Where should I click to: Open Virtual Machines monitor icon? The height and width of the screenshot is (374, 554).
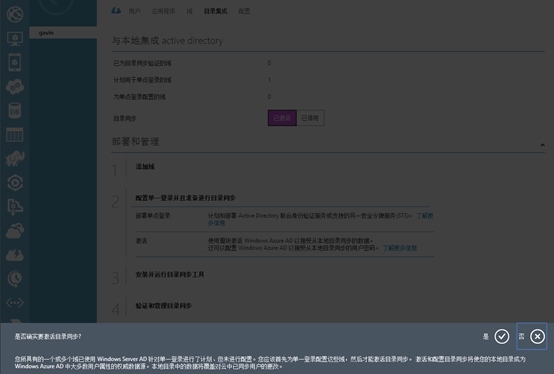(15, 38)
